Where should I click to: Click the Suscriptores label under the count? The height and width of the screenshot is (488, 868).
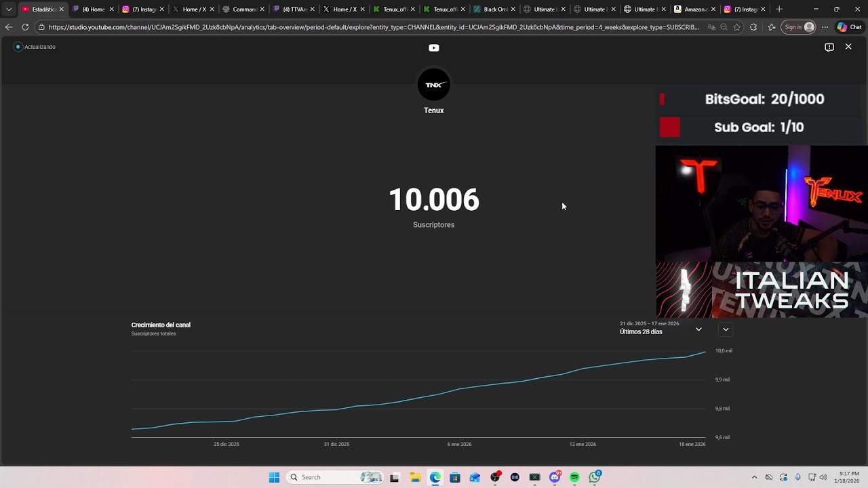[434, 225]
